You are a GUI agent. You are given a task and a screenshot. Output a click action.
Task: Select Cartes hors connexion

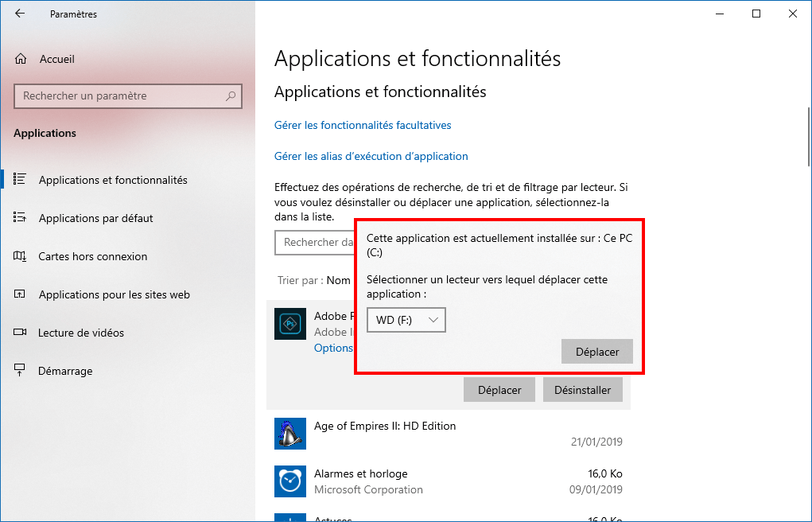pos(93,256)
